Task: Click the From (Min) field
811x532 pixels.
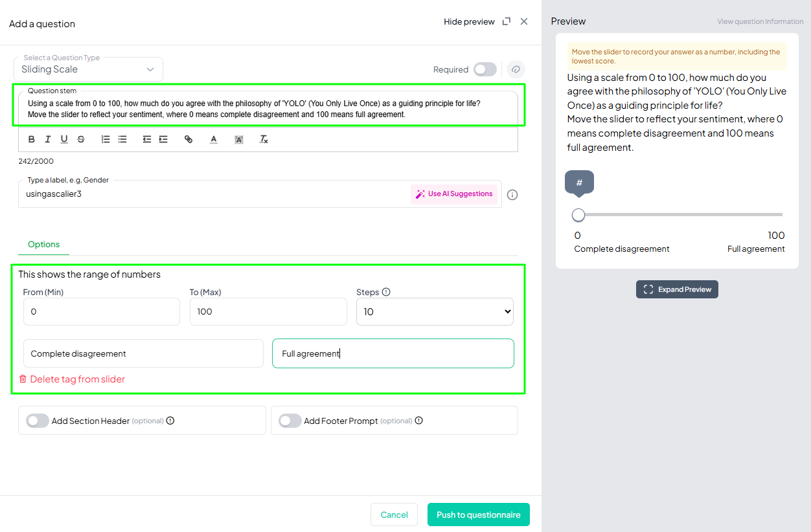Action: (102, 312)
